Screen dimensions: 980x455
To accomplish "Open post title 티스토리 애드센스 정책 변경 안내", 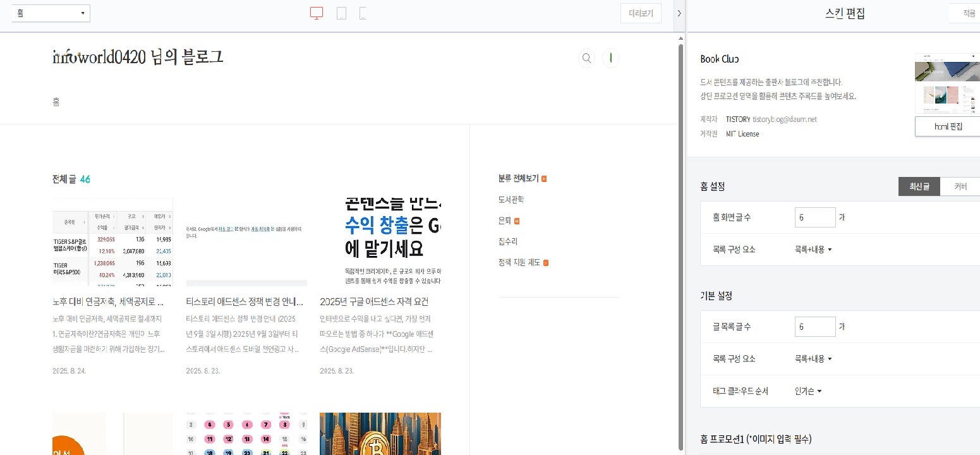I will (x=245, y=301).
